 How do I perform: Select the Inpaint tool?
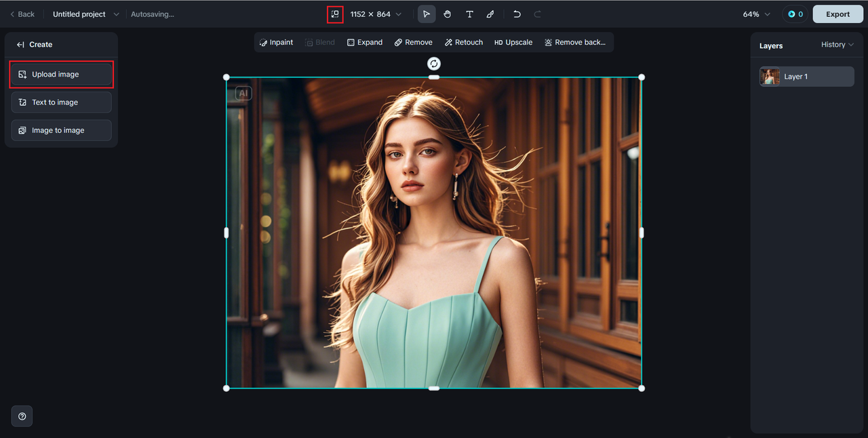(276, 42)
